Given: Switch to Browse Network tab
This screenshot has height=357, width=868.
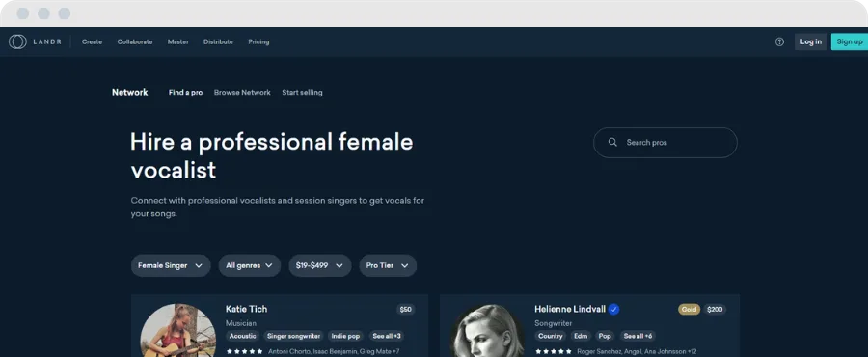Looking at the screenshot, I should click(x=242, y=93).
